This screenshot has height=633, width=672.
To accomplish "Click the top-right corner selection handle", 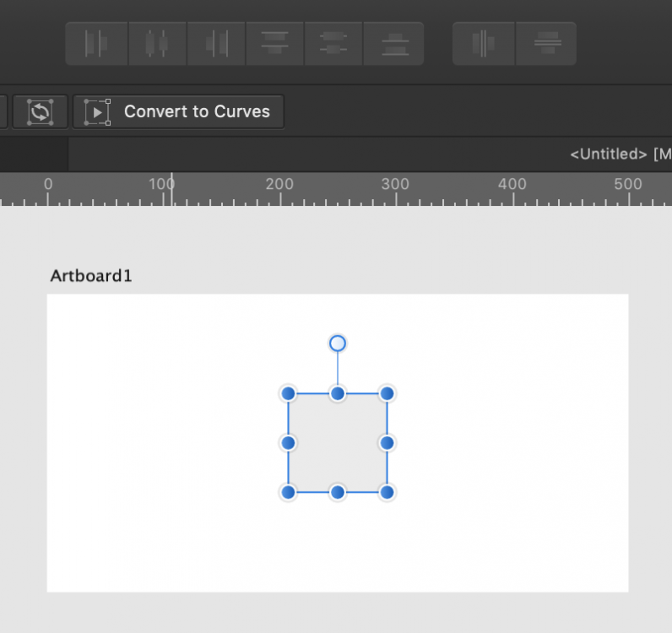I will [387, 393].
